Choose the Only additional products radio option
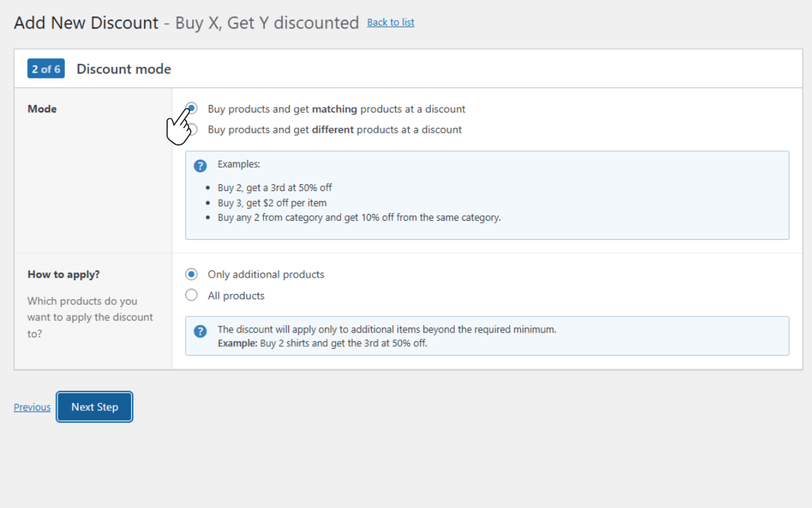 click(191, 274)
